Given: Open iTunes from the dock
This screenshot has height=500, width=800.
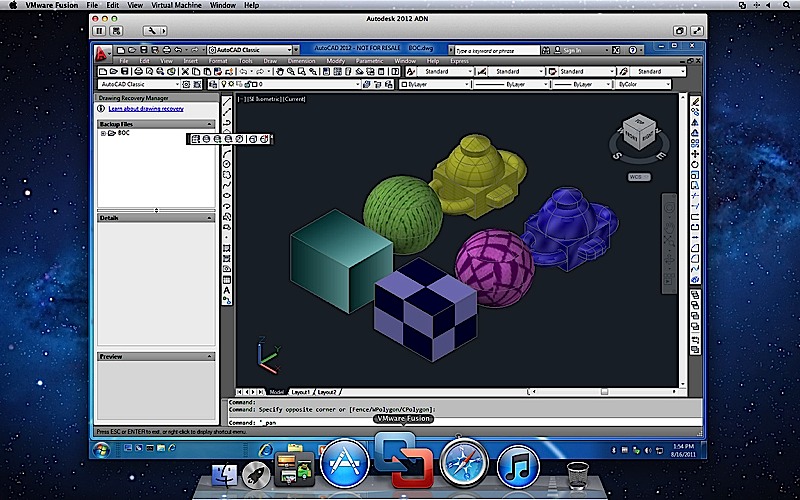Looking at the screenshot, I should click(518, 464).
